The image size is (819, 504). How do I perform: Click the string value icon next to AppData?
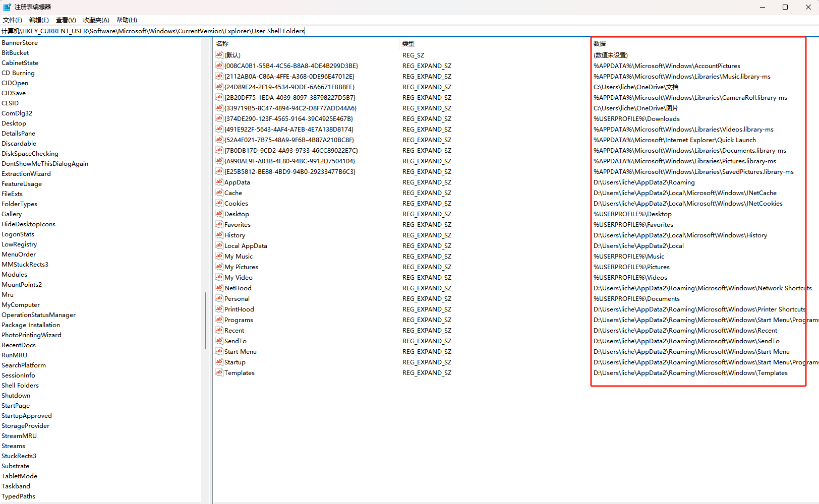[x=218, y=182]
